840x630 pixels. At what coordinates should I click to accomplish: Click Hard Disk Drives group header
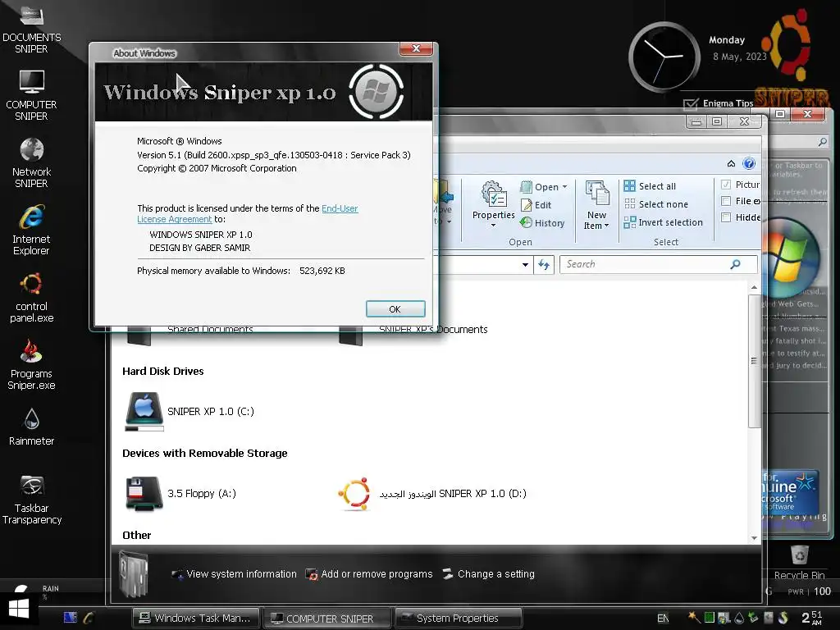(x=163, y=372)
